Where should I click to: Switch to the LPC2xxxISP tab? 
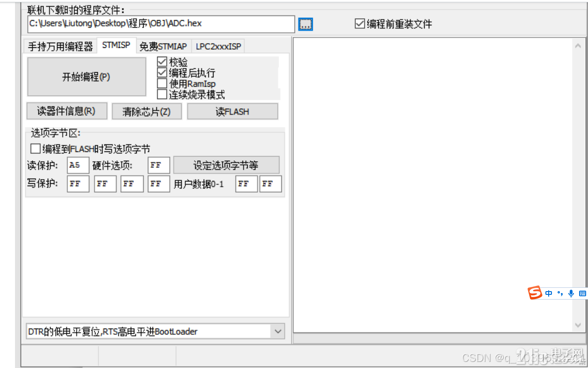click(x=218, y=46)
